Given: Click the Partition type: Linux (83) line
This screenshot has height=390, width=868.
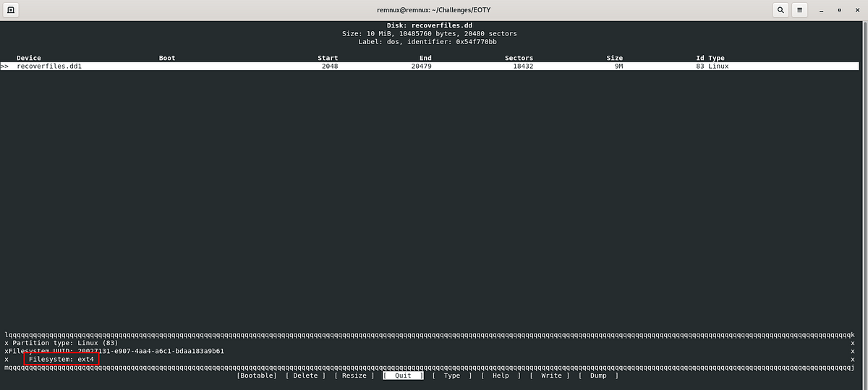Looking at the screenshot, I should [65, 343].
